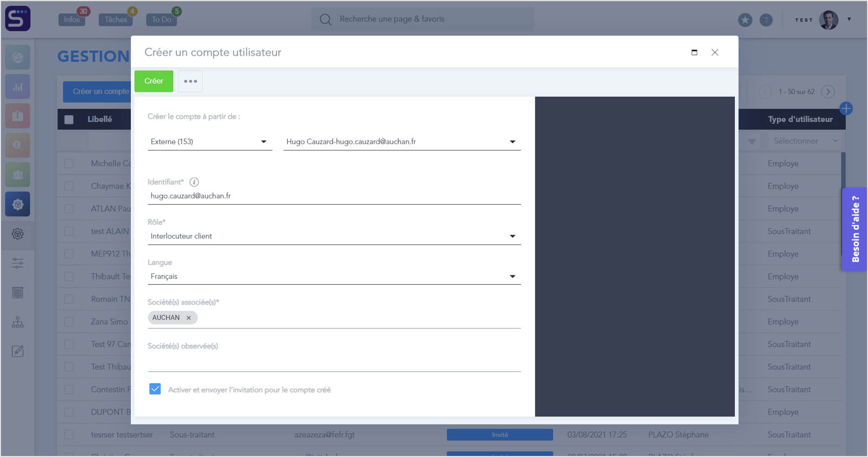Click the Recherche une page & favoris box

[422, 19]
